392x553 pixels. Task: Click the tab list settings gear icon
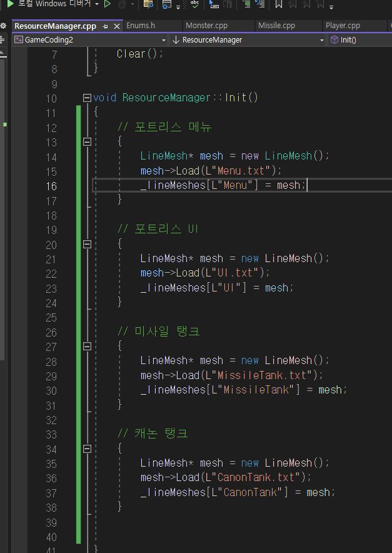coord(3,26)
